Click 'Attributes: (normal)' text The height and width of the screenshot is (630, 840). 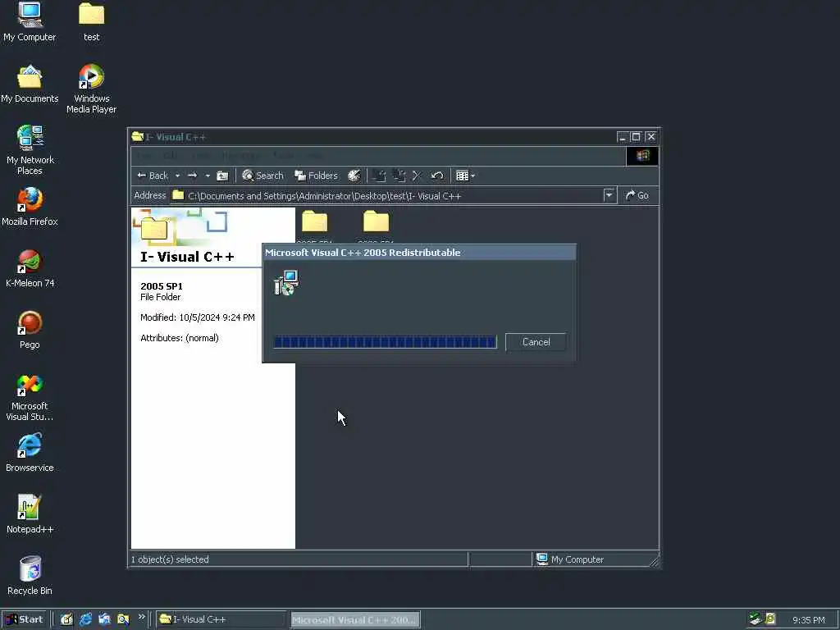tap(180, 337)
